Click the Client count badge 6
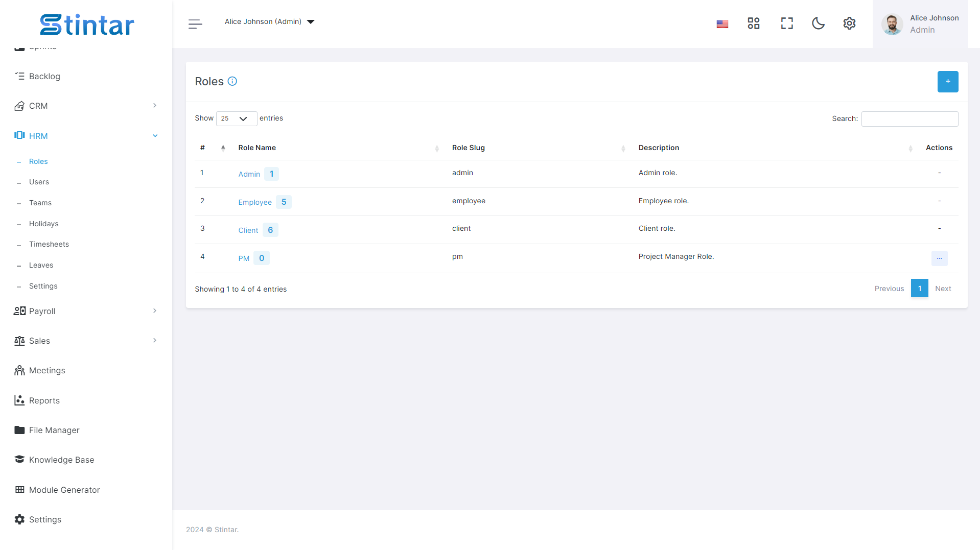Image resolution: width=980 pixels, height=550 pixels. pos(270,230)
